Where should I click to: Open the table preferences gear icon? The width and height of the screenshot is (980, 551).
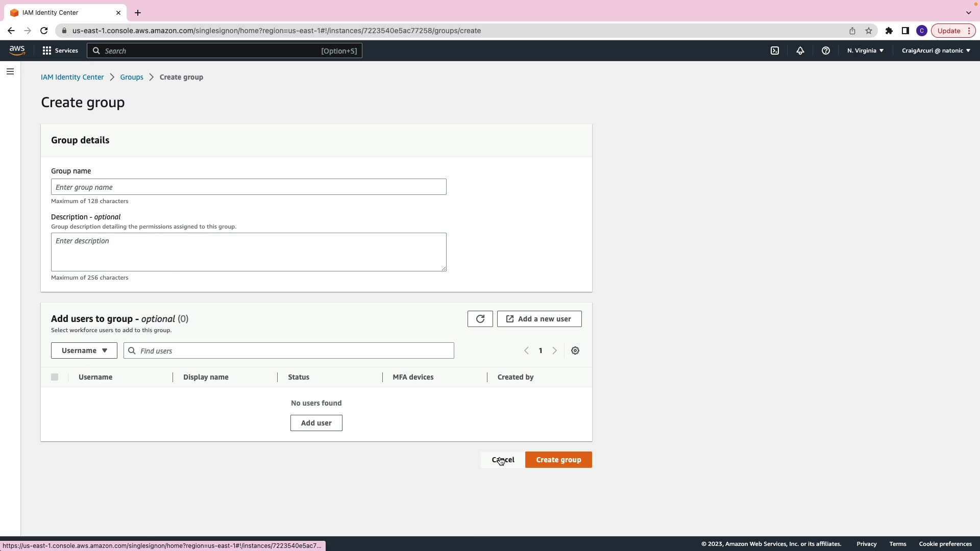click(575, 350)
